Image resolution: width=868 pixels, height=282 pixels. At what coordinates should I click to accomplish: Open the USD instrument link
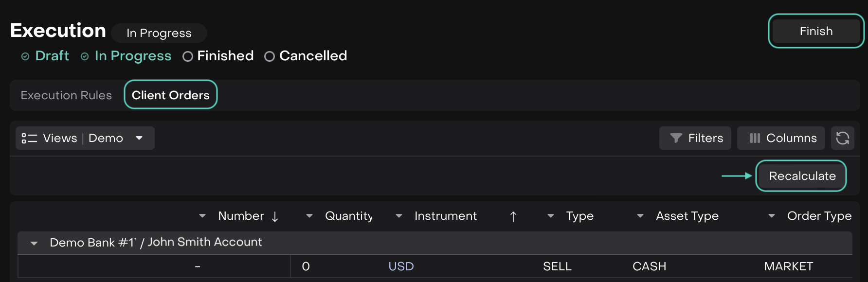[x=401, y=266]
